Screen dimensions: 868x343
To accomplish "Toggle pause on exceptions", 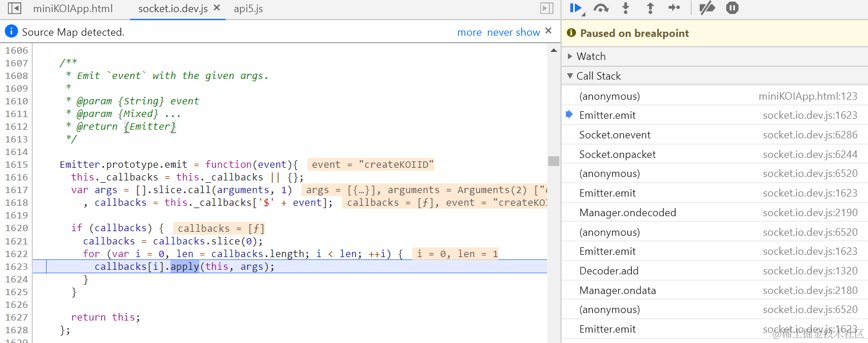I will (x=732, y=8).
